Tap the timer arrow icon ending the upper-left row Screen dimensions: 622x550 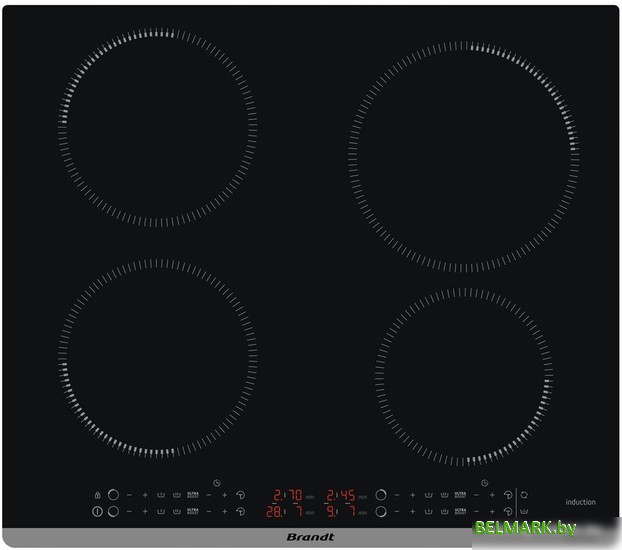(241, 495)
